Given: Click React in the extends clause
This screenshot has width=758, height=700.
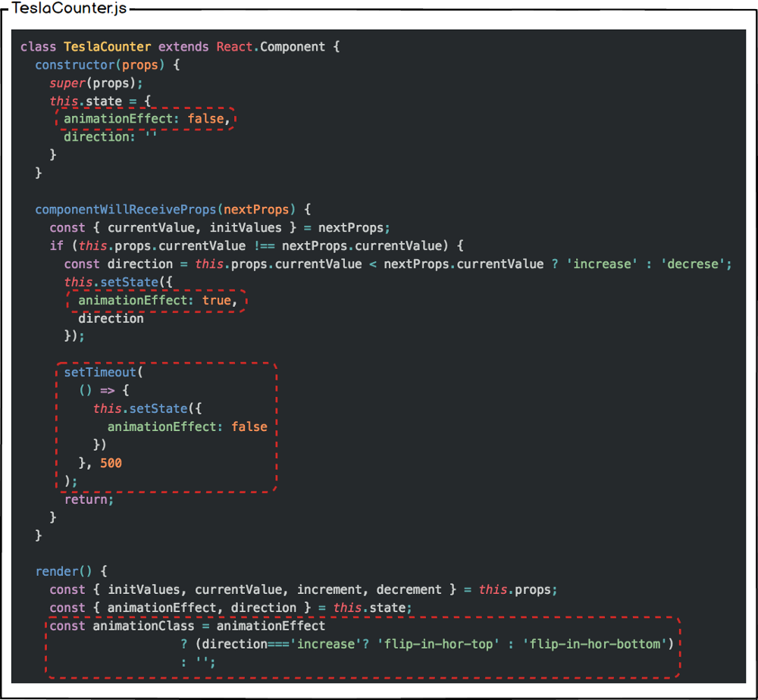Looking at the screenshot, I should click(x=235, y=46).
